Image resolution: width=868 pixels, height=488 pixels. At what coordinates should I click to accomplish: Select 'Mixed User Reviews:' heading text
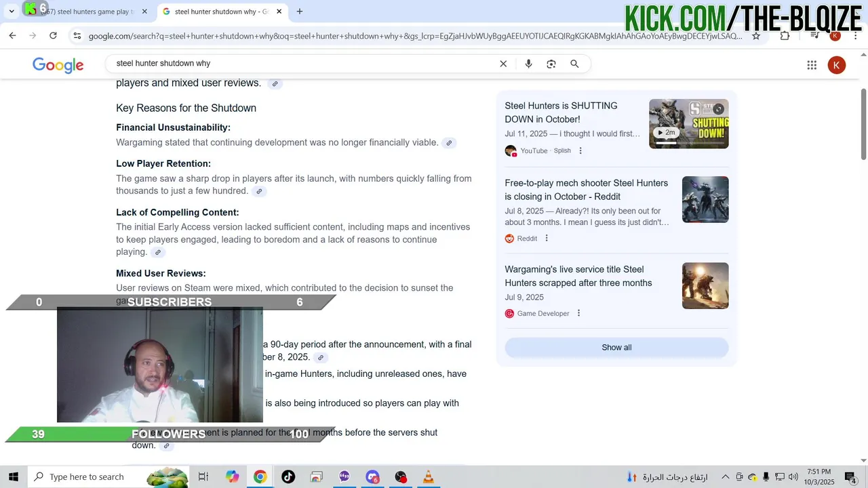click(161, 274)
